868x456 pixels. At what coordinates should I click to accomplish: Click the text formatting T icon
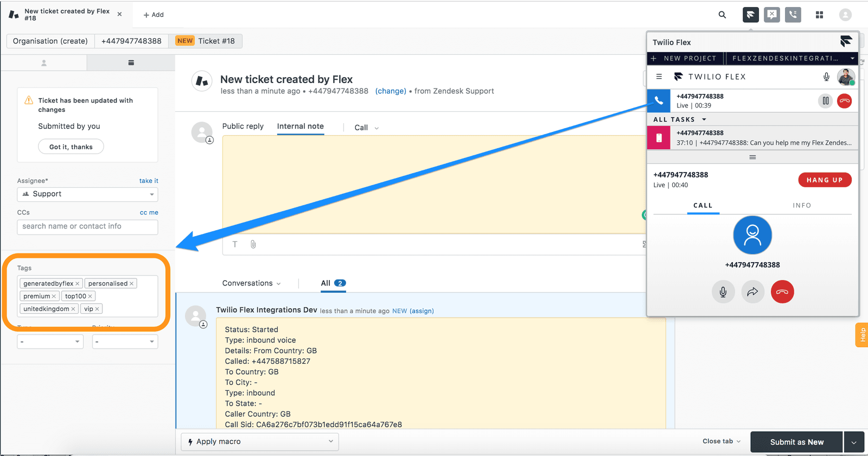[235, 244]
